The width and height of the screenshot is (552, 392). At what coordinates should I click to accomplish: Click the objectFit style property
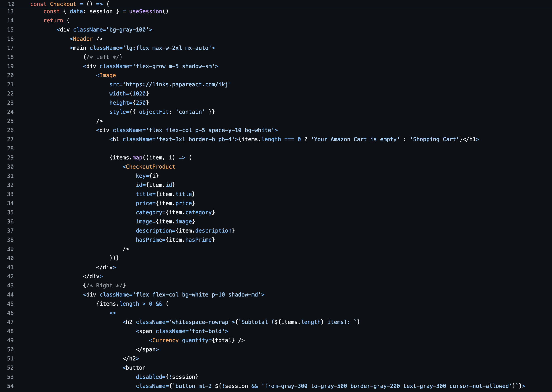pyautogui.click(x=154, y=112)
